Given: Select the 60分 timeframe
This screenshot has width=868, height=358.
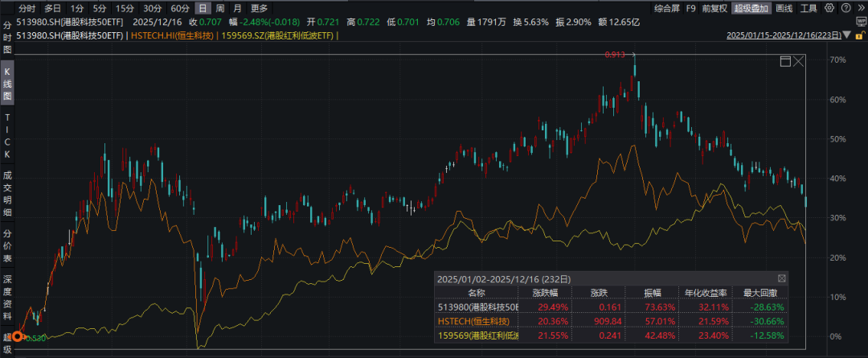Looking at the screenshot, I should click(x=180, y=8).
